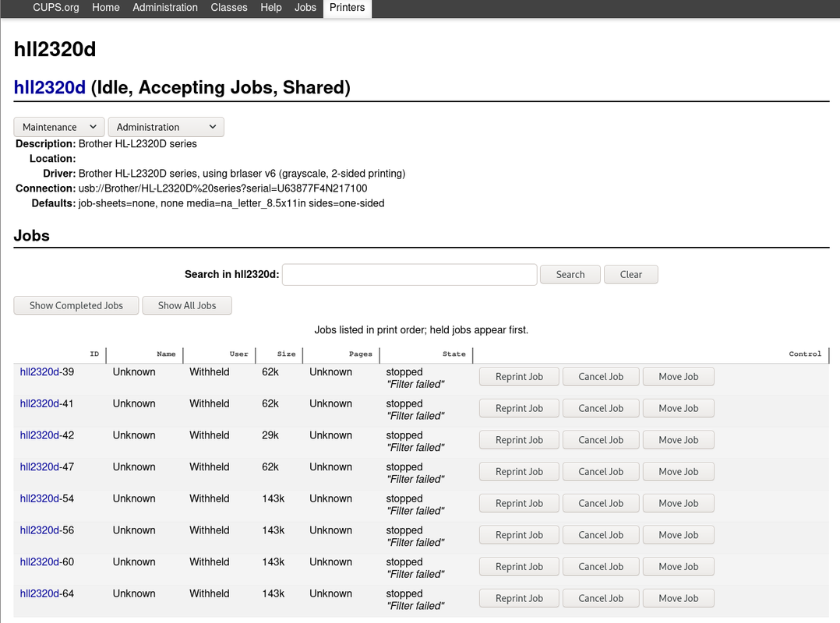Click the ID column header
Image resolution: width=840 pixels, height=623 pixels.
coord(94,354)
